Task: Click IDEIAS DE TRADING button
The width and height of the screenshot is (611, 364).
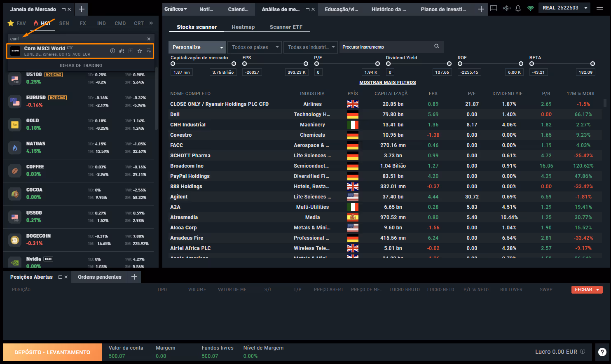Action: 81,65
